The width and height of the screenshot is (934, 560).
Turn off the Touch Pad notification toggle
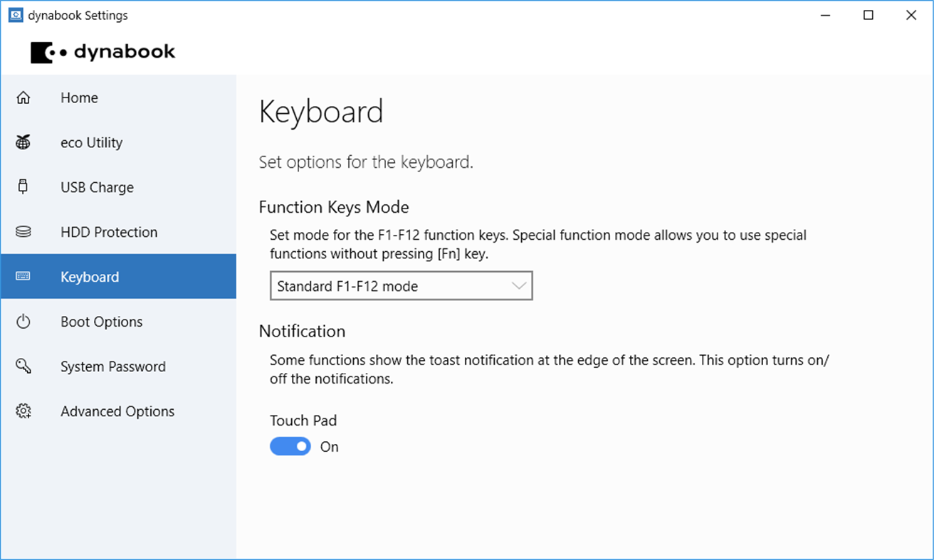(290, 446)
